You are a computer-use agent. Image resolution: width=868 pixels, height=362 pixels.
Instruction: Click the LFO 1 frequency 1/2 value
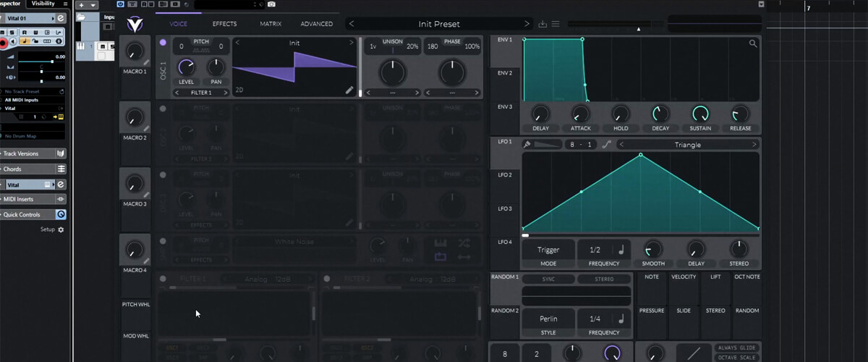tap(595, 250)
